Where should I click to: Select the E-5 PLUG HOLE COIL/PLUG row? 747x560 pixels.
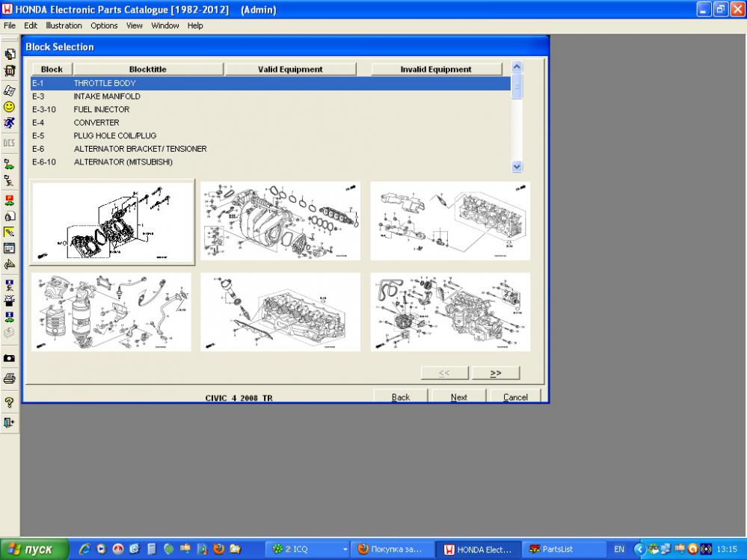pos(271,136)
